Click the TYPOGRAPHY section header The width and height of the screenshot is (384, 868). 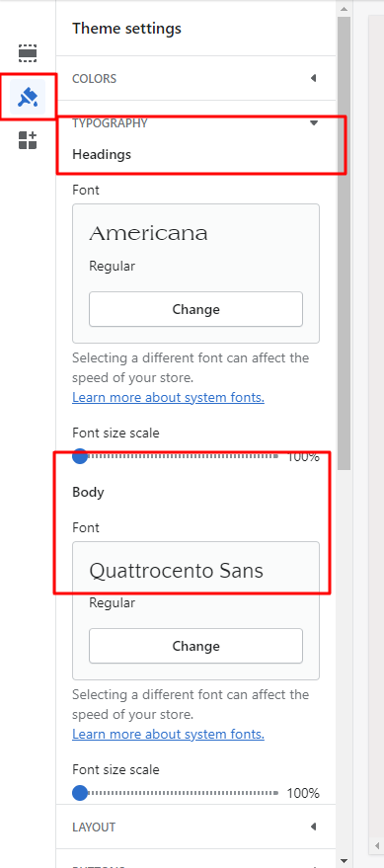(x=195, y=122)
